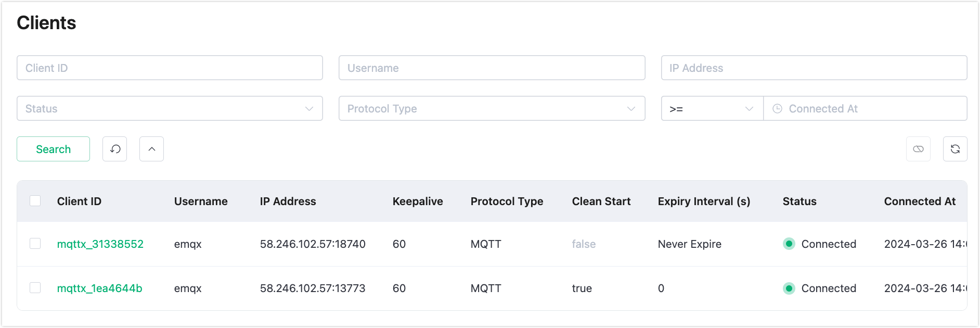Collapse the filter panel with the up chevron
Viewport: 980px width, 328px height.
[152, 149]
